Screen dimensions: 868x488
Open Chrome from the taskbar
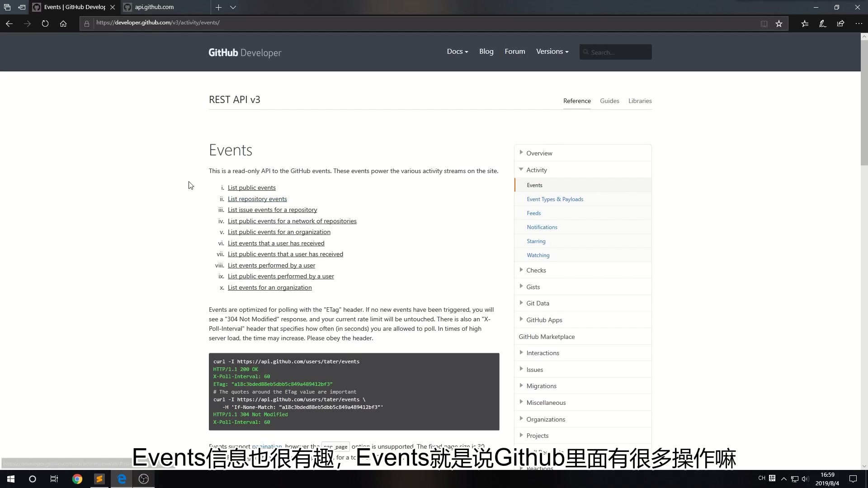[x=77, y=479]
